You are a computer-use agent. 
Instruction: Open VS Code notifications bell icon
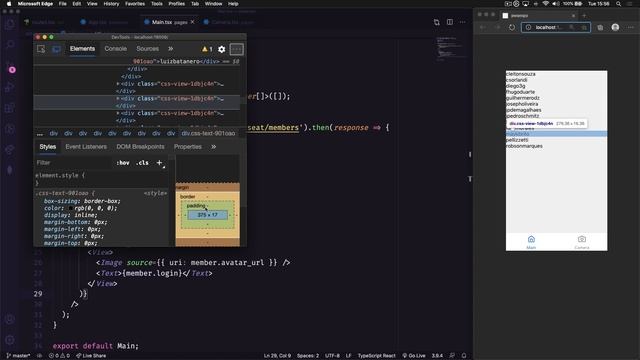464,356
